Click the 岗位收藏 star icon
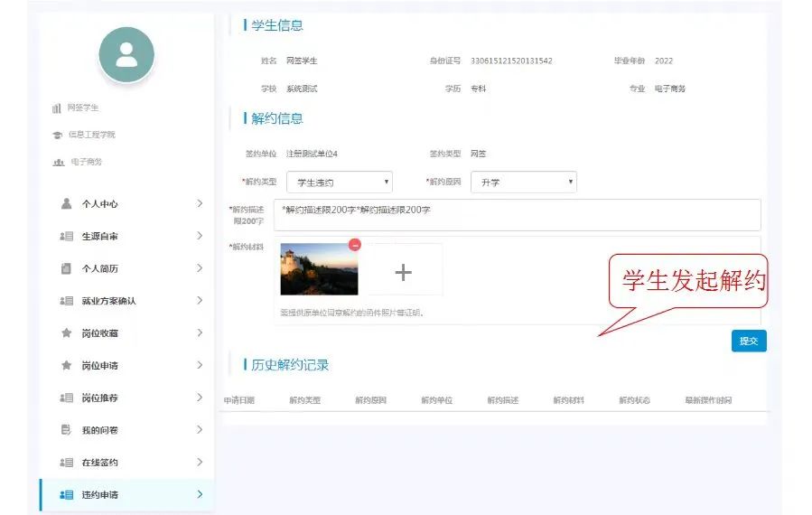This screenshot has width=812, height=515. tap(66, 333)
